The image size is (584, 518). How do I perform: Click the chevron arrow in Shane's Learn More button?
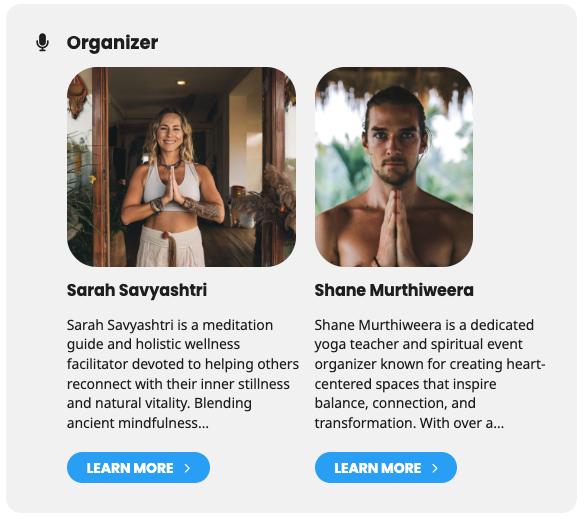point(435,468)
